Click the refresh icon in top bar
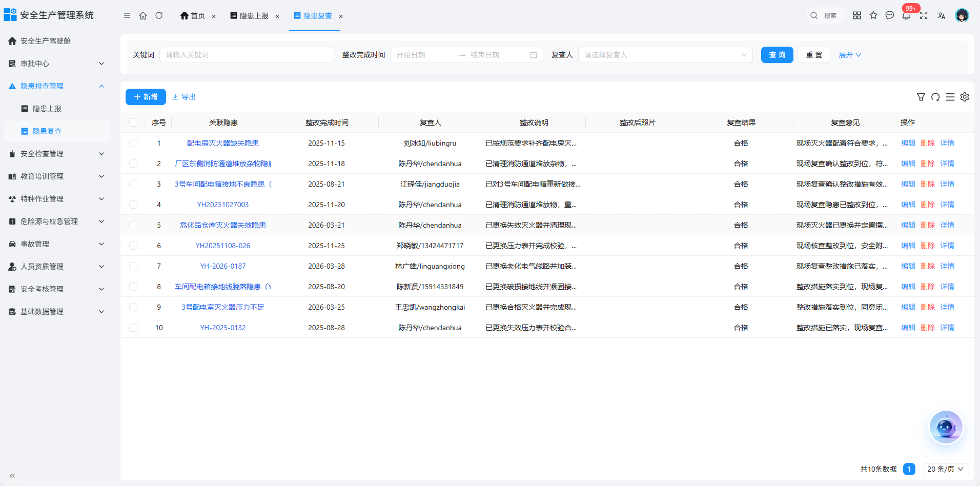The image size is (980, 486). 159,15
